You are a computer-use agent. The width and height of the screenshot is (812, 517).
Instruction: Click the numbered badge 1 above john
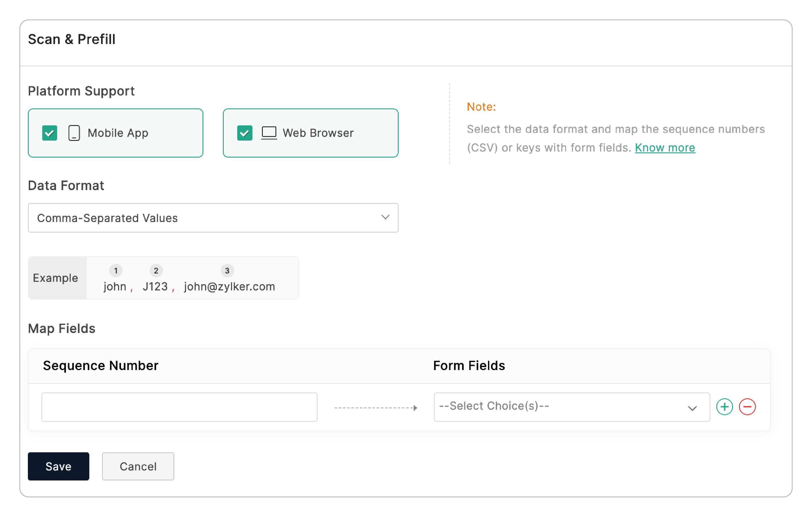pos(116,270)
